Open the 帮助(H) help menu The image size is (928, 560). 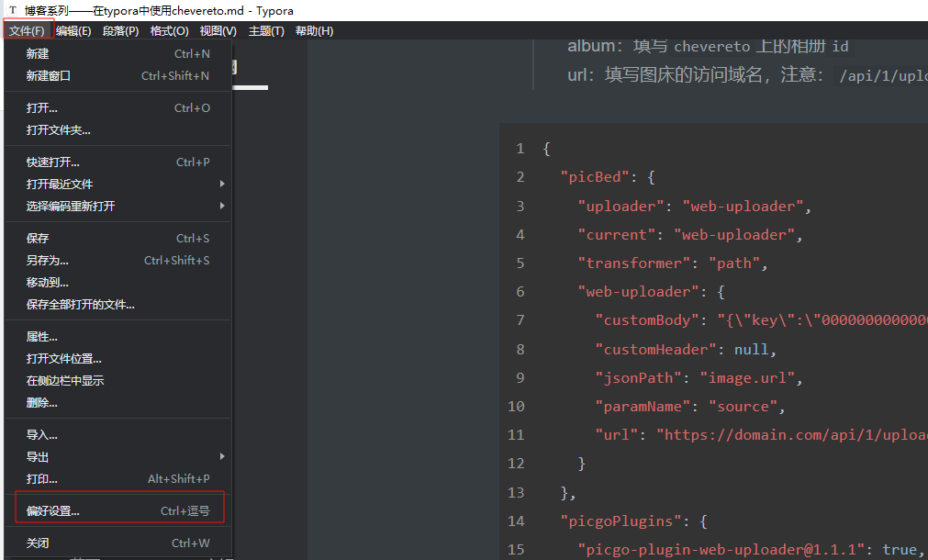pos(314,31)
